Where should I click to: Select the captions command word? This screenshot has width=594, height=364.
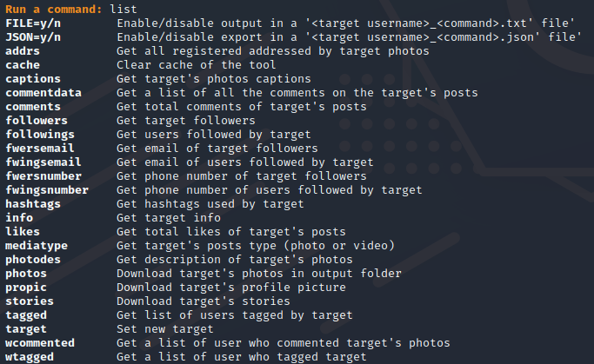tap(33, 79)
